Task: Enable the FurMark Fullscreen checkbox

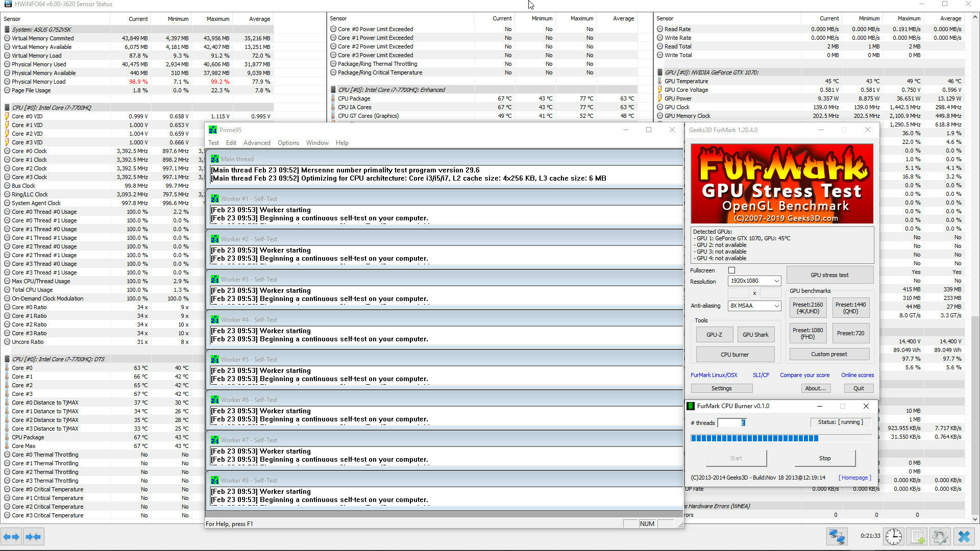Action: (731, 270)
